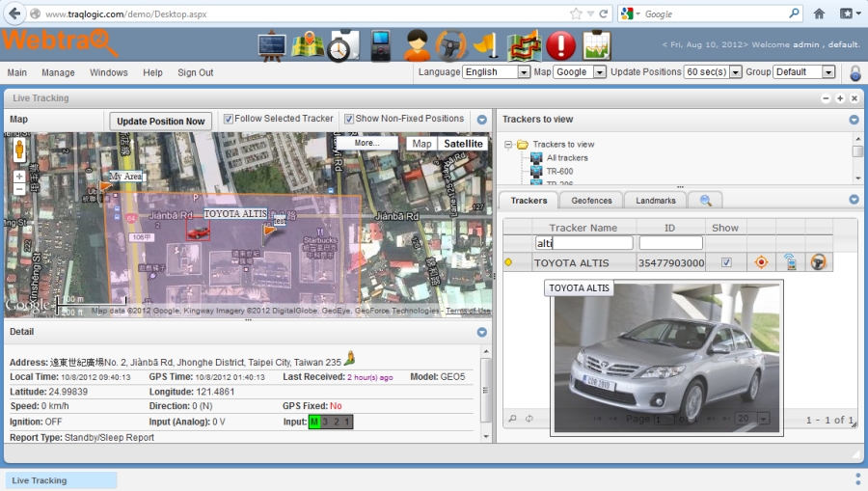868x491 pixels.
Task: Open the Help menu
Action: coord(152,72)
